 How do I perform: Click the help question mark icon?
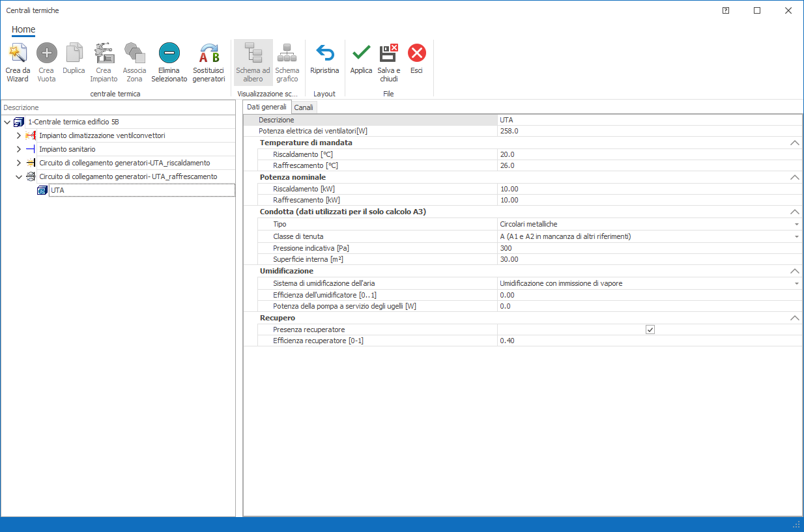pos(726,10)
